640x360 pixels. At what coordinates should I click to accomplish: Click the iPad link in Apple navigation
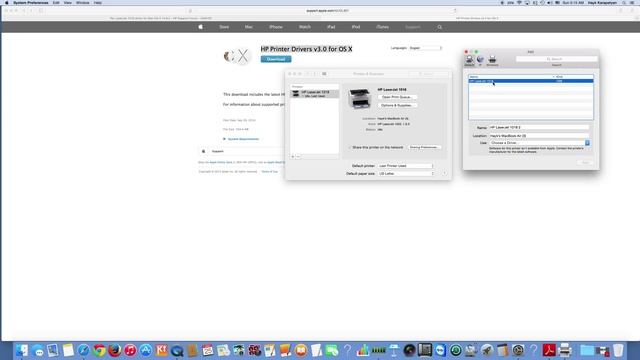coord(331,27)
